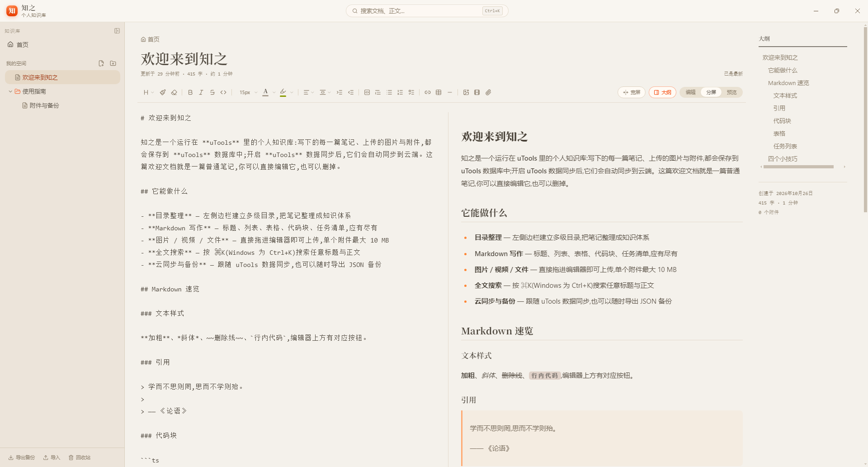Insert a blockquote

[x=378, y=92]
